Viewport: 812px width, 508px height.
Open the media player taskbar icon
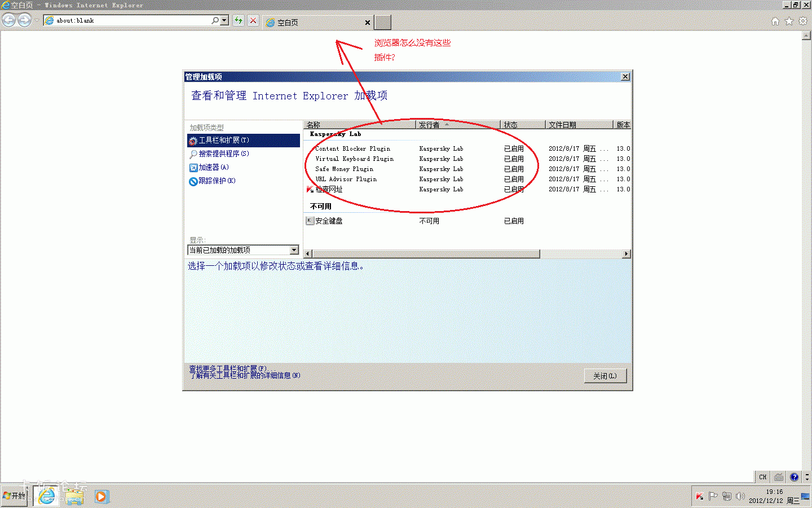click(101, 496)
